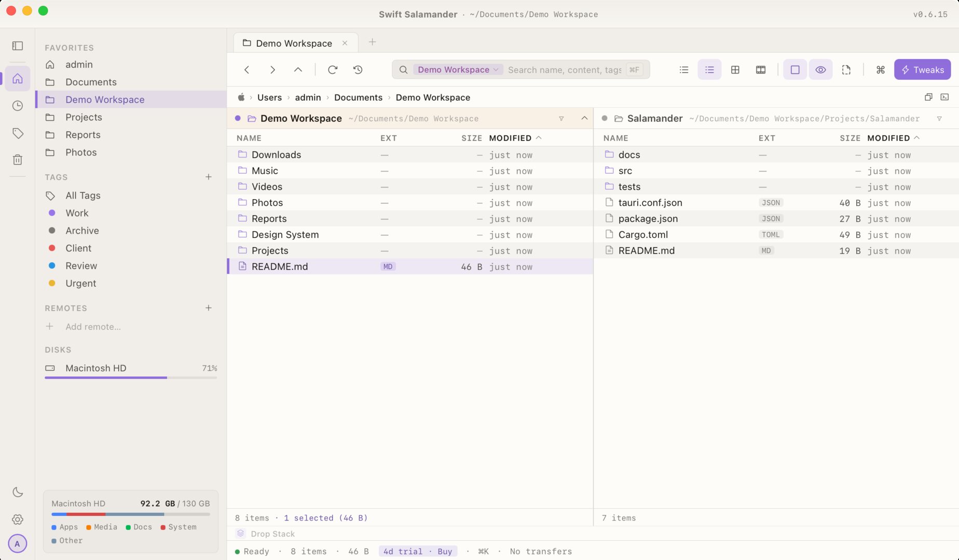
Task: Select the Demo Workspace tab
Action: pyautogui.click(x=294, y=43)
